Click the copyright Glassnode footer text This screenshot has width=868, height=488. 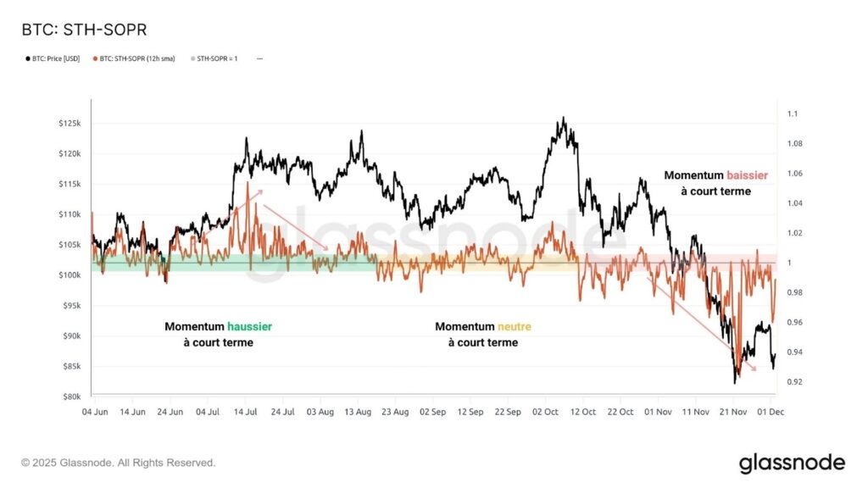pyautogui.click(x=119, y=463)
